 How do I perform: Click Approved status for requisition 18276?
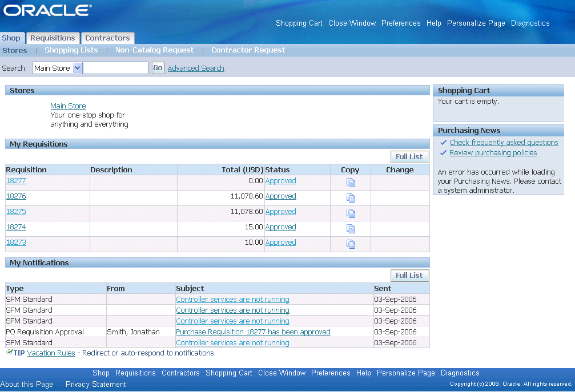(x=280, y=196)
